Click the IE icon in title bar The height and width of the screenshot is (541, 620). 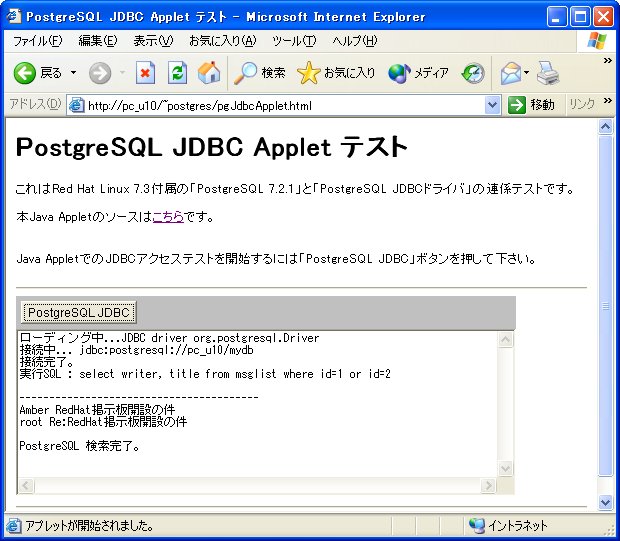pyautogui.click(x=14, y=16)
